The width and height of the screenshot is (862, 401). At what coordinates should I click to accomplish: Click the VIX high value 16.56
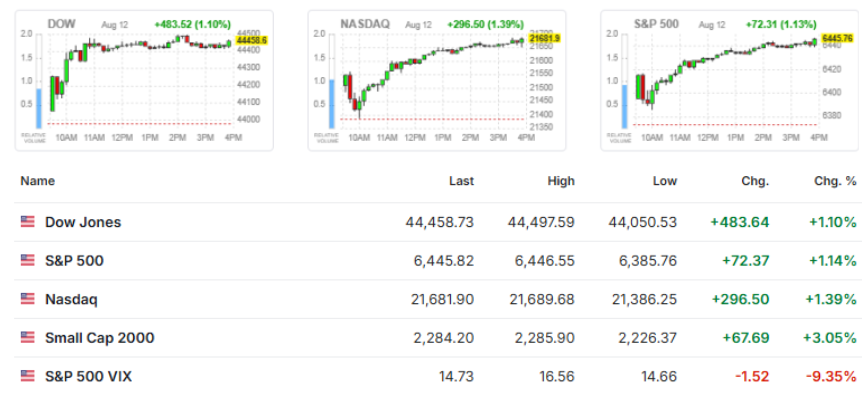pos(557,377)
